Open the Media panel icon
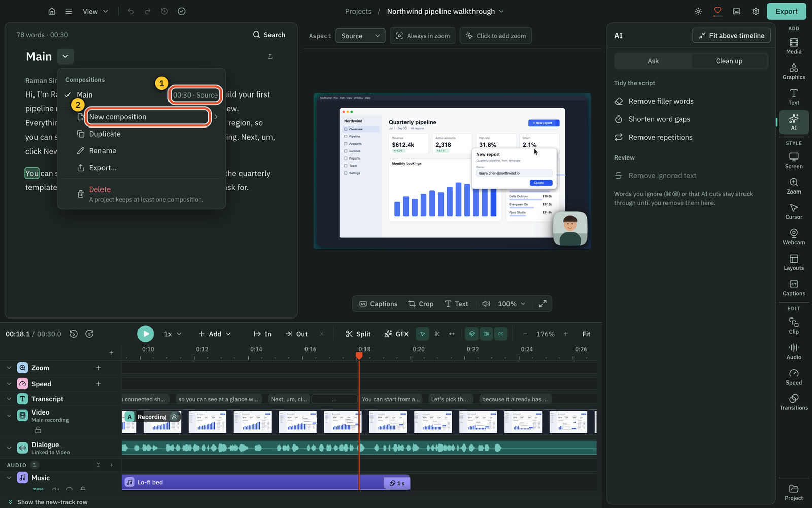Viewport: 812px width, 508px height. [x=794, y=46]
